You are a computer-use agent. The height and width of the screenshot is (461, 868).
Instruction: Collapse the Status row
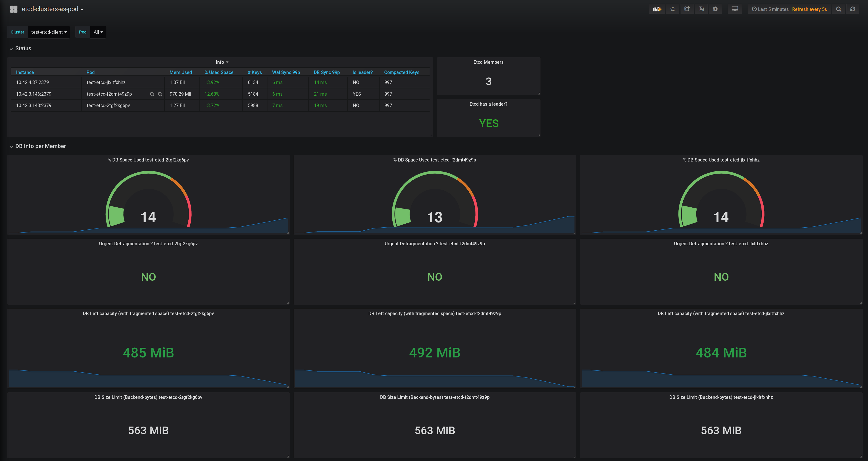(x=23, y=49)
